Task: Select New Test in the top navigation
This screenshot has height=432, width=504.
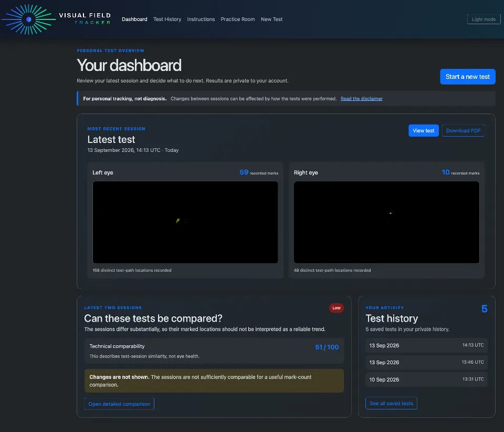Action: tap(271, 19)
